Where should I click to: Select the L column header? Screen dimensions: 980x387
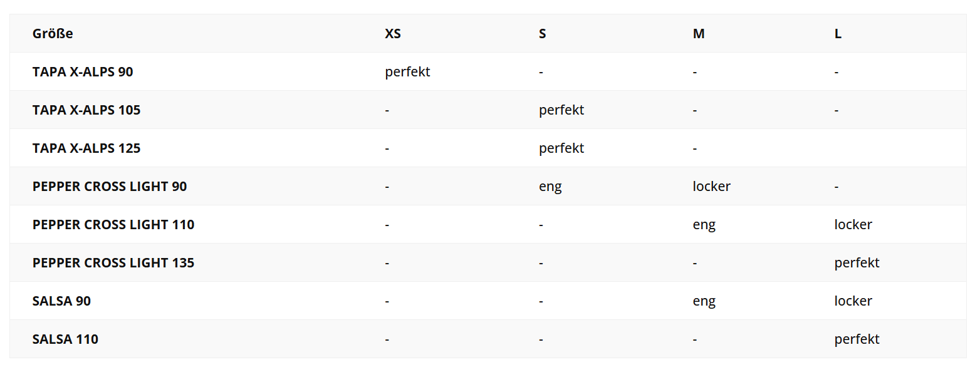click(838, 34)
